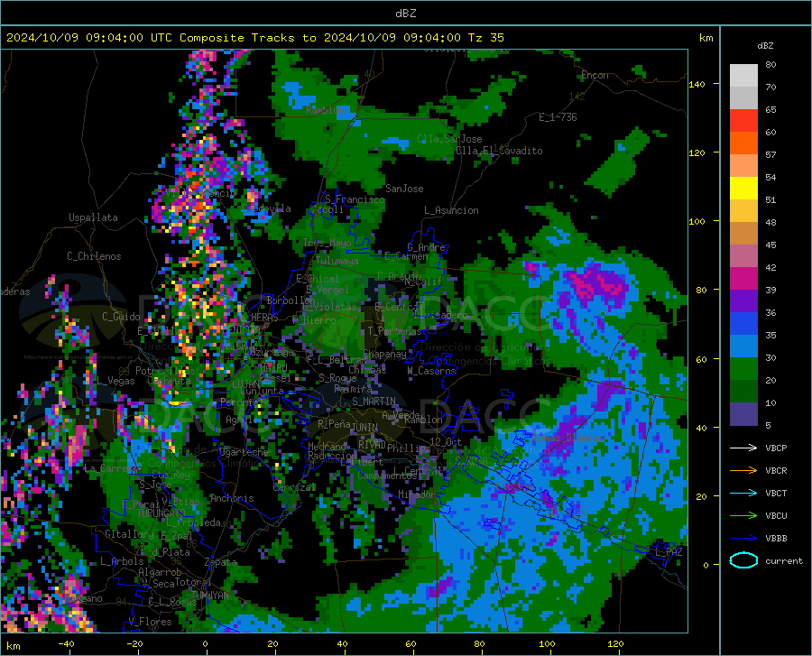Select the magenta 39-42 dBZ swatch

(x=743, y=279)
